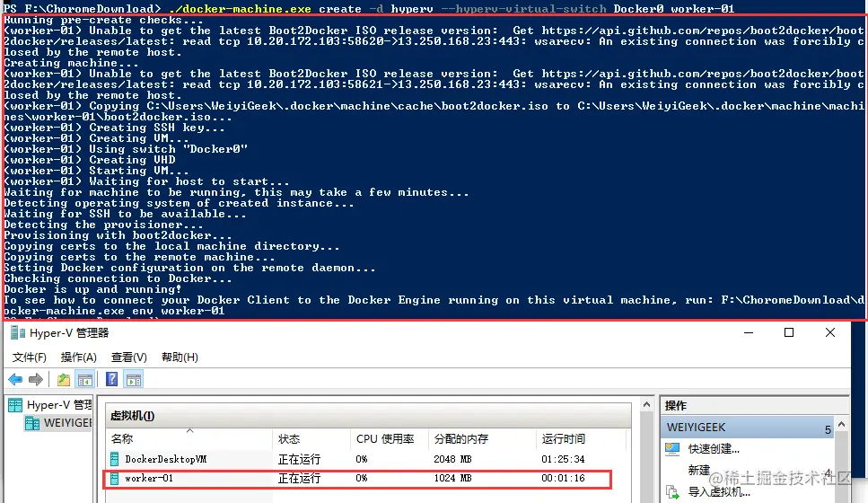Open the 文件(F) menu
The image size is (868, 503).
click(30, 357)
